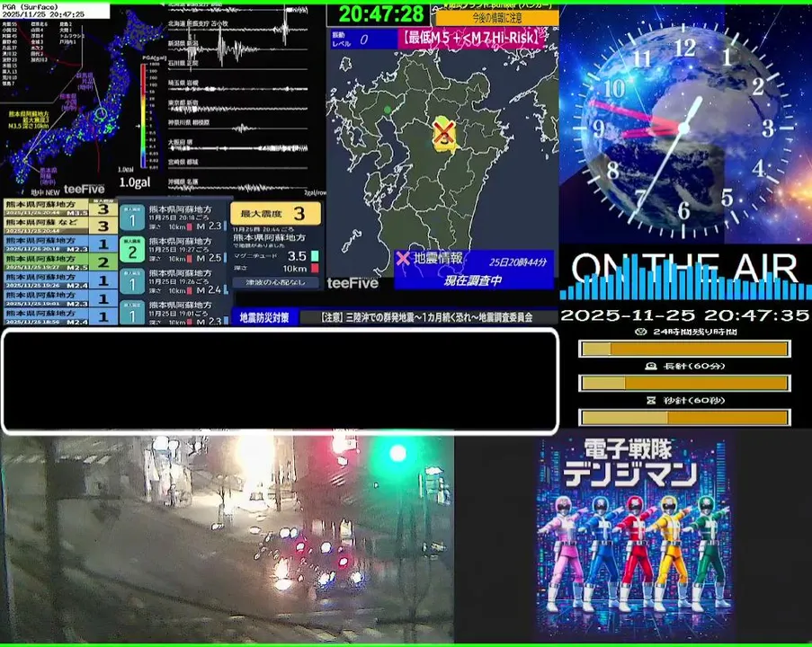Viewport: 812px width, 647px height.
Task: Select left list row 18:56 M2.4
Action: pos(60,315)
